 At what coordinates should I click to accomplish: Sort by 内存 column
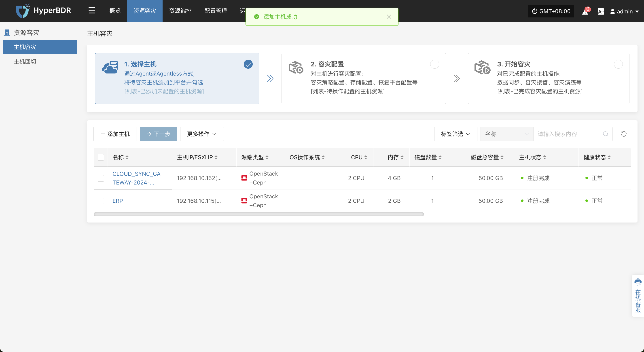[x=402, y=157]
